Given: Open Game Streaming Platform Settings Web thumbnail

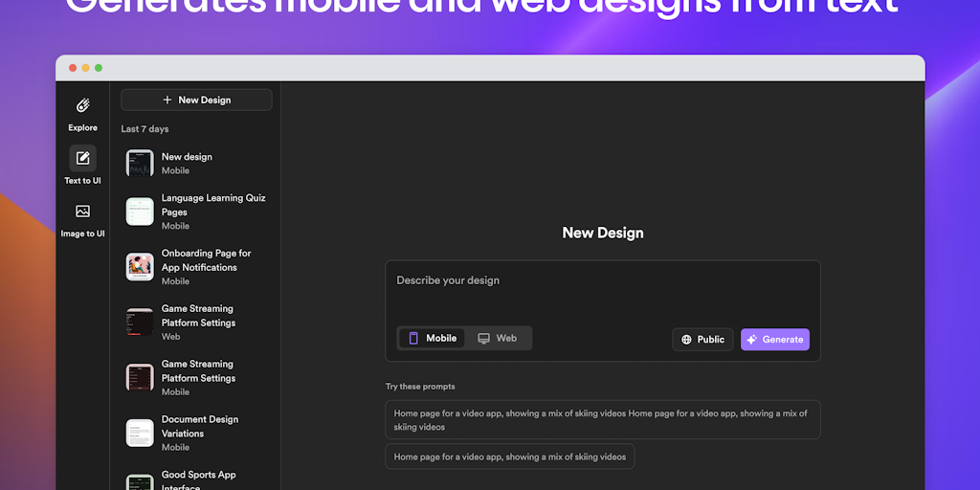Looking at the screenshot, I should click(x=140, y=322).
